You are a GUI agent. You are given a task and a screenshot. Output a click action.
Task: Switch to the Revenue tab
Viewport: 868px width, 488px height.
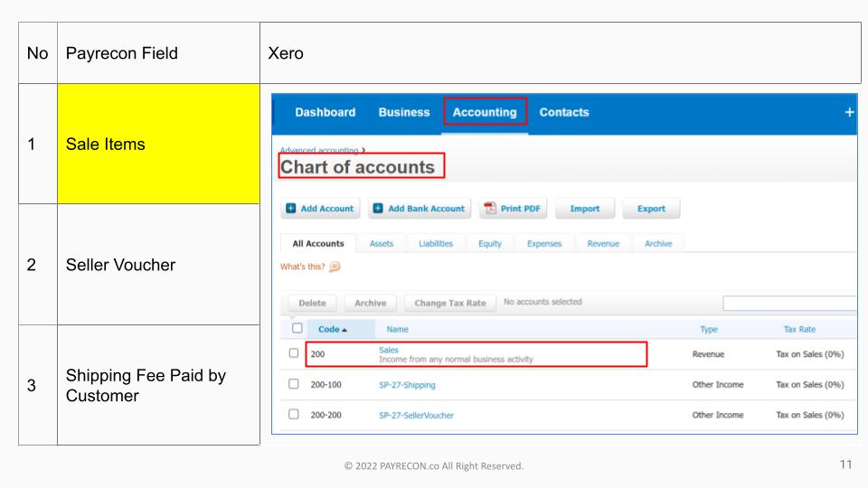[x=603, y=243]
